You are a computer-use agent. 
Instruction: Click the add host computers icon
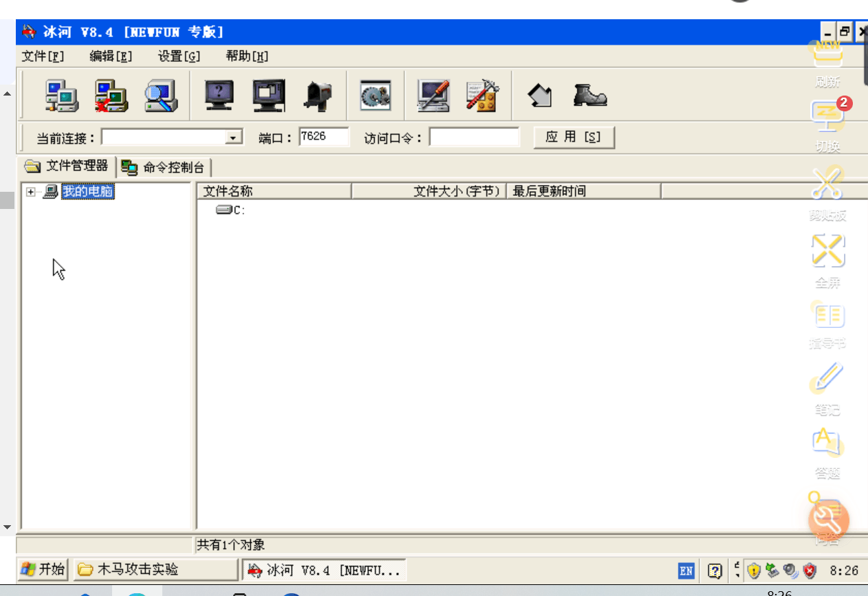tap(62, 96)
